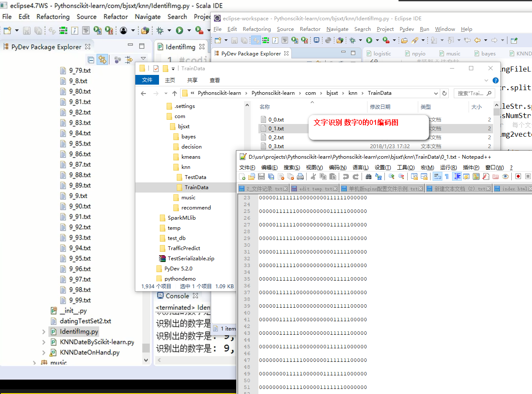This screenshot has height=394, width=532.
Task: Click green Run button in Eclipse IDE window
Action: click(x=369, y=40)
